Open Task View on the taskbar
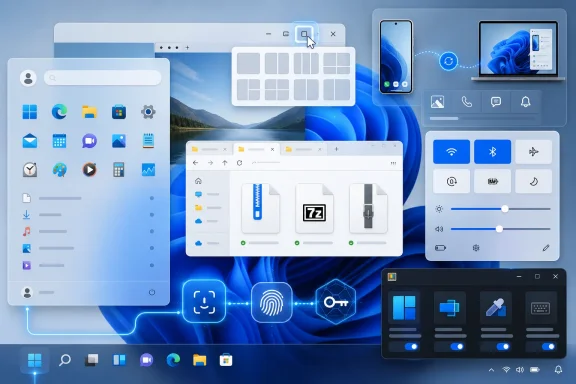This screenshot has height=384, width=576. (x=92, y=360)
